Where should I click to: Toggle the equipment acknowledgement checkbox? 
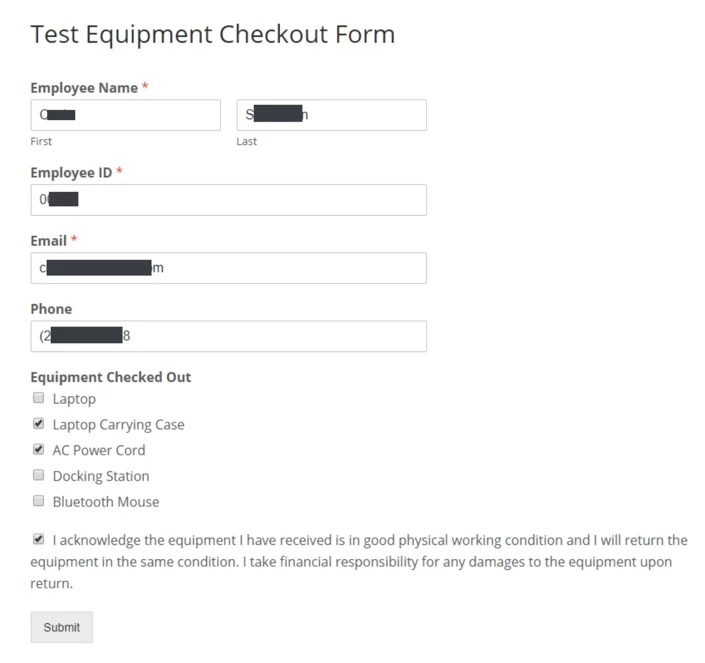(x=39, y=539)
